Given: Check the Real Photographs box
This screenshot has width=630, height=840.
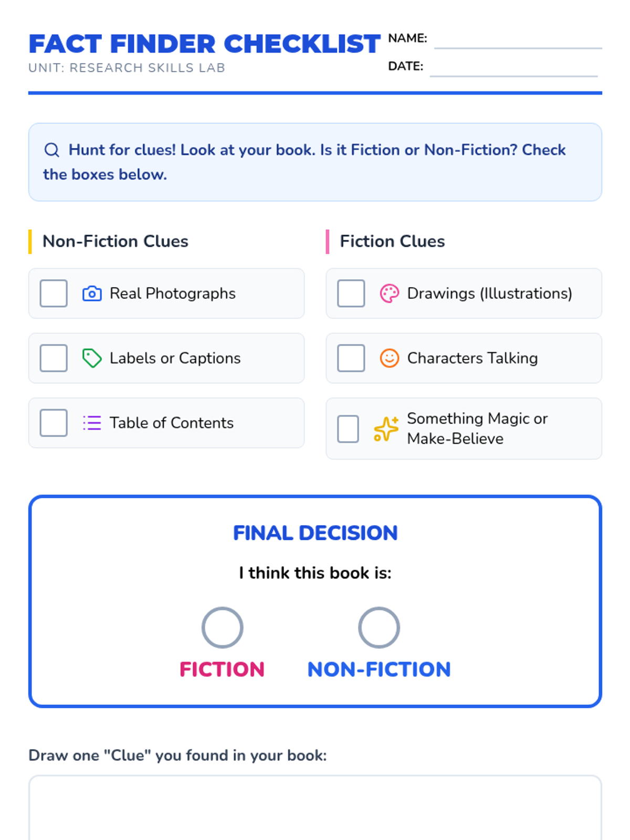Looking at the screenshot, I should (x=54, y=293).
